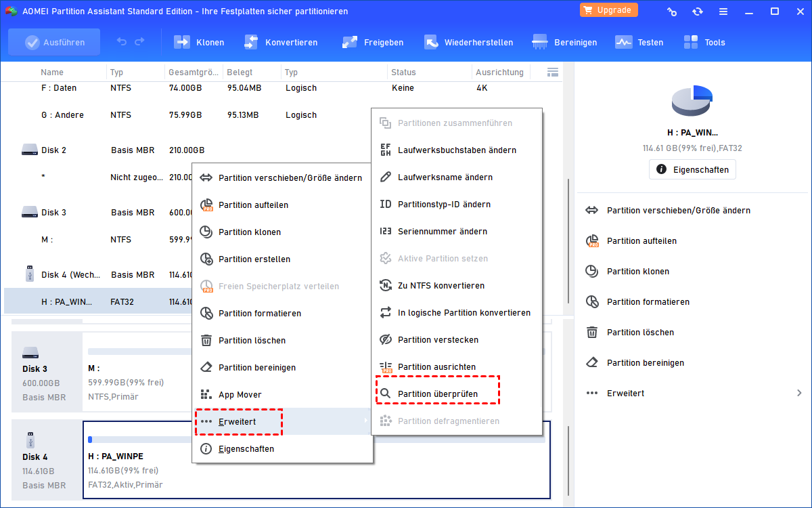The width and height of the screenshot is (812, 508).
Task: Click the pie chart disk icon
Action: tap(692, 101)
